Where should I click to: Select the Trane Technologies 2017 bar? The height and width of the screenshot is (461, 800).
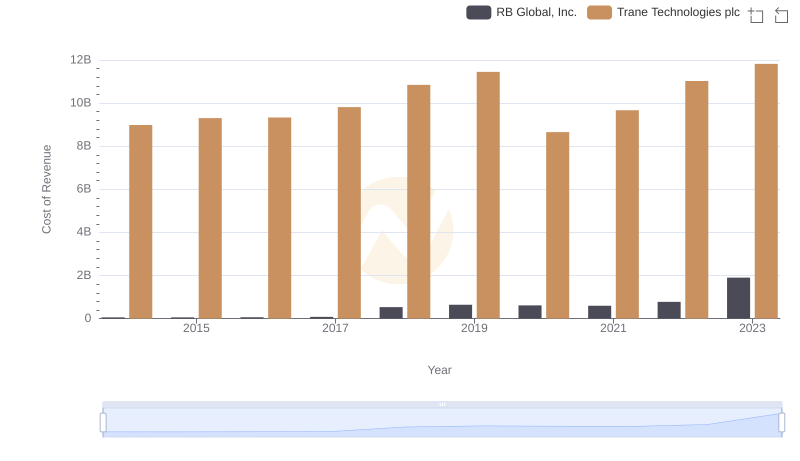click(x=349, y=213)
